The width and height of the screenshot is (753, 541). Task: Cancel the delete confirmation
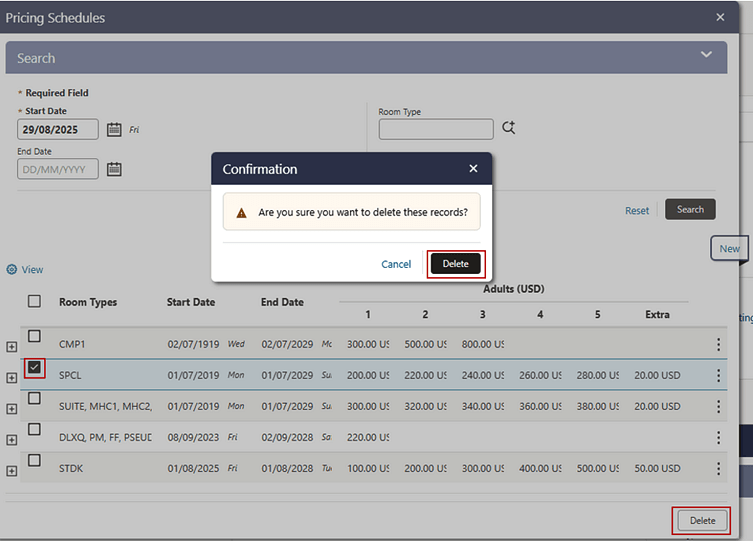coord(396,264)
